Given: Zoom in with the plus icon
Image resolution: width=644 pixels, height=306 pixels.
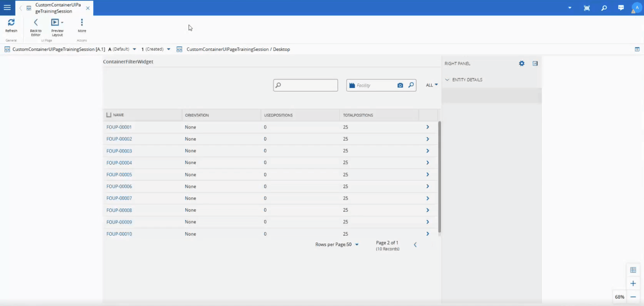Looking at the screenshot, I should 633,283.
